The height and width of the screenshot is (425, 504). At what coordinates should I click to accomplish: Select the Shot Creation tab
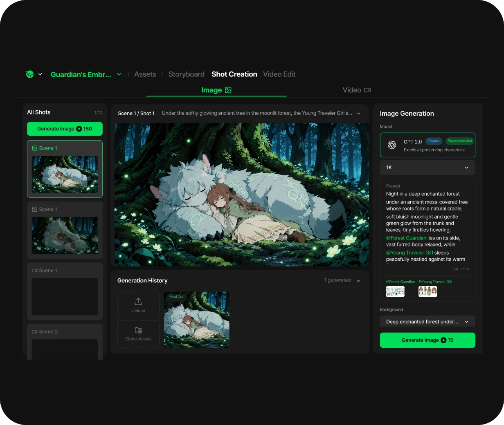pos(234,74)
